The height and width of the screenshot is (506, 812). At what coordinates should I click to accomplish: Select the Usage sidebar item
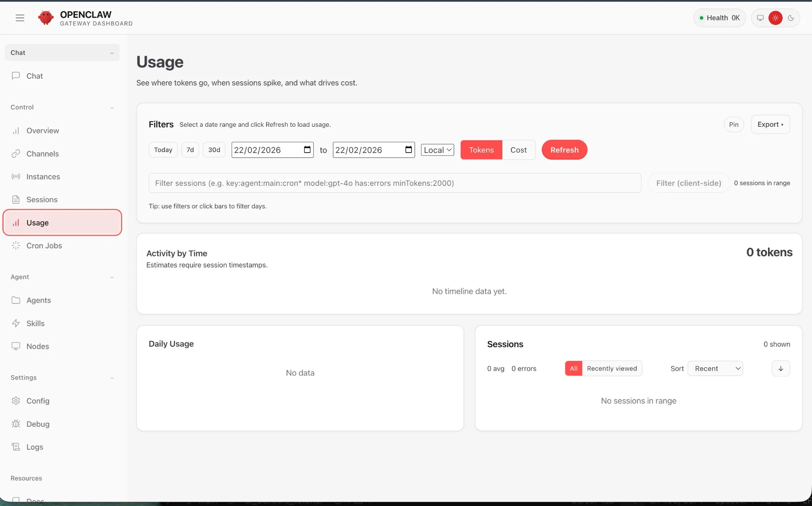(62, 223)
